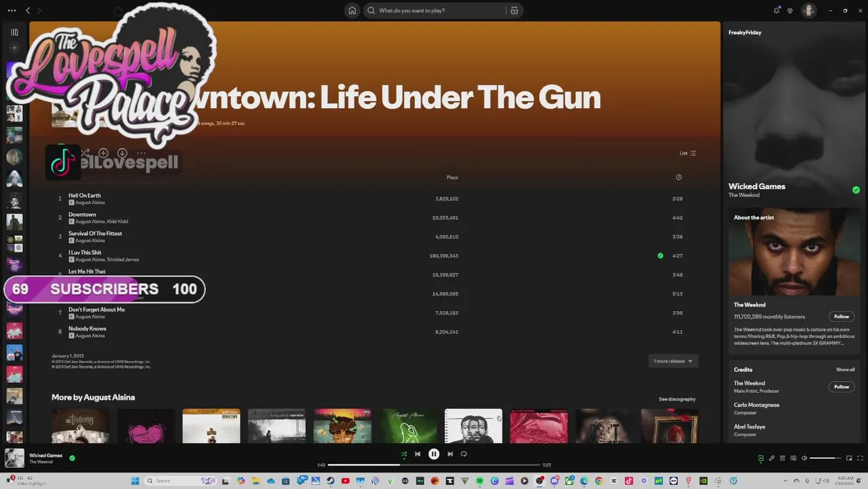Go forward with the right arrow
The width and height of the screenshot is (868, 489).
(39, 10)
